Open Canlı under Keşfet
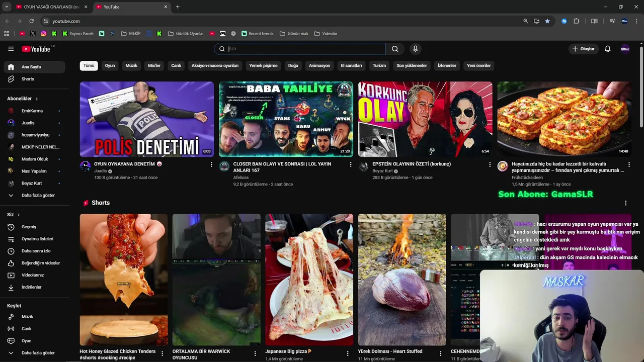The image size is (644, 362). pos(34,329)
